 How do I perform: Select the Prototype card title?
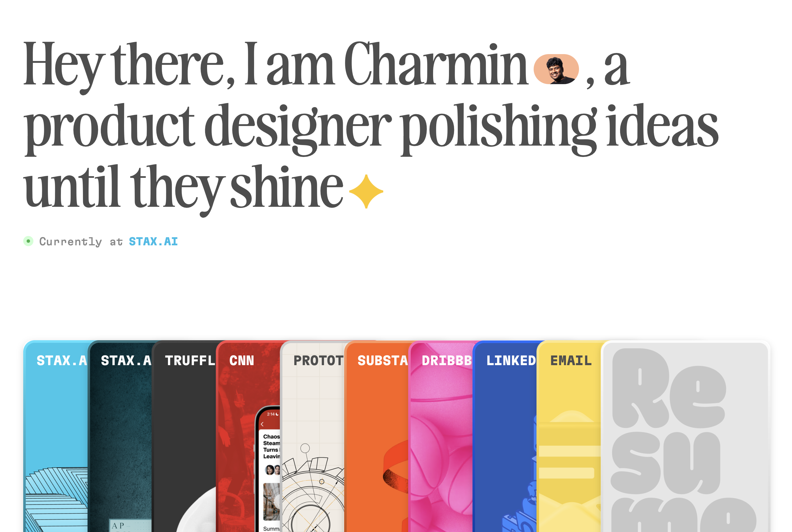(x=318, y=360)
